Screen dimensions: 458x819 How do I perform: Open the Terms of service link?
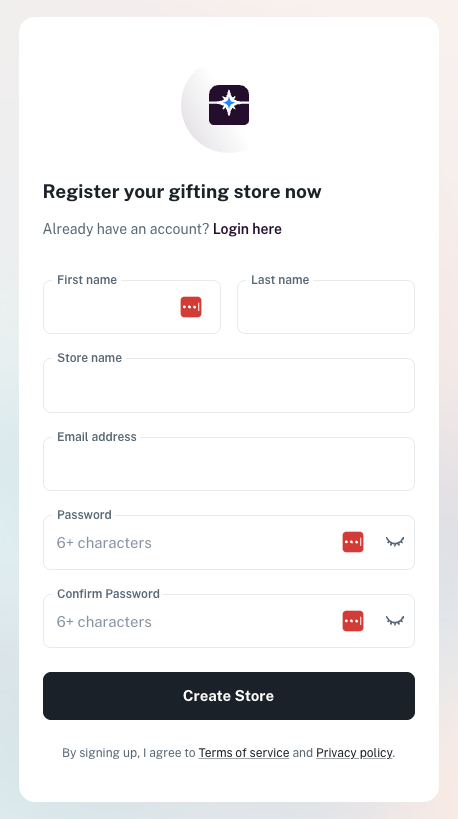[244, 753]
